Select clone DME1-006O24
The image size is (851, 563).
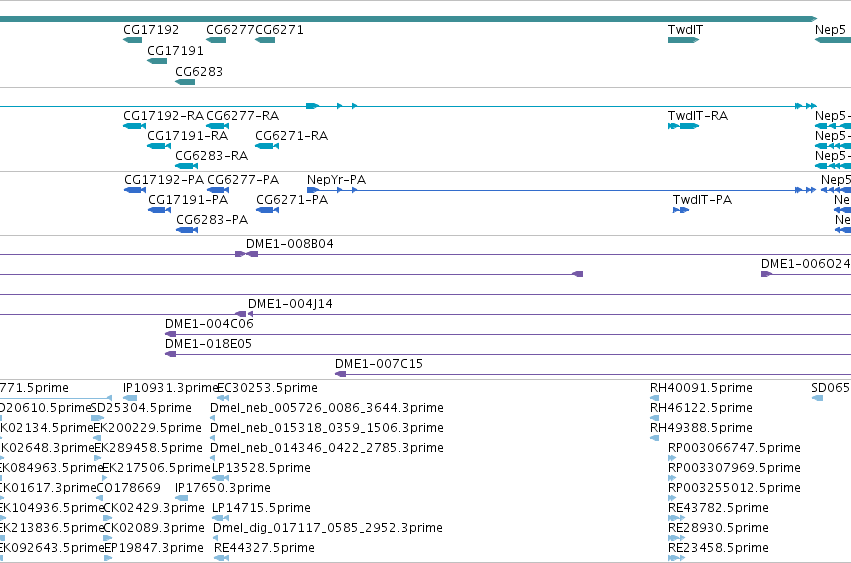click(805, 264)
